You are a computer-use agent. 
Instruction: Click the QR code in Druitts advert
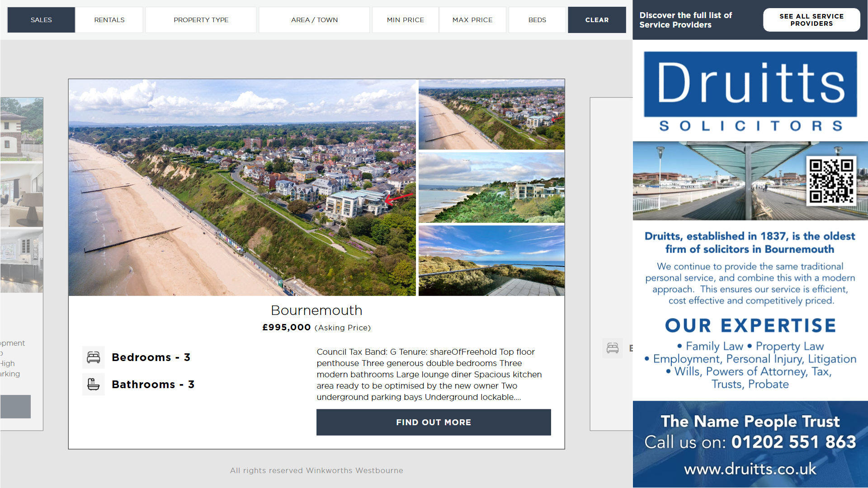pos(831,181)
